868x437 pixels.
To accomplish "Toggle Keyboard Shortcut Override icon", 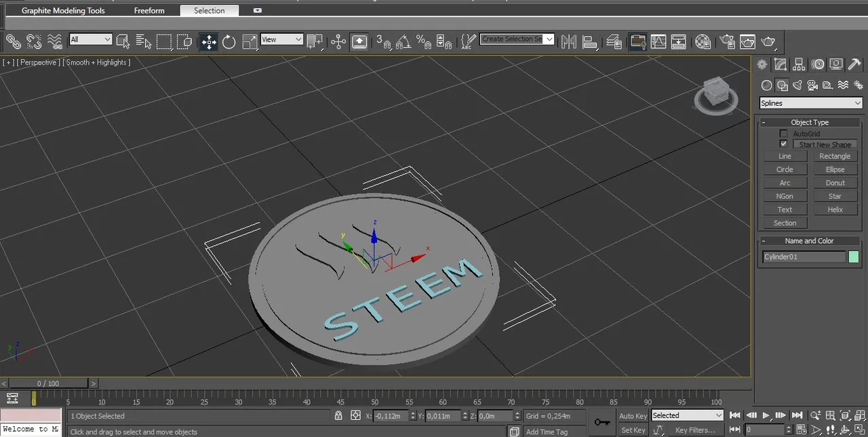I will pos(359,42).
